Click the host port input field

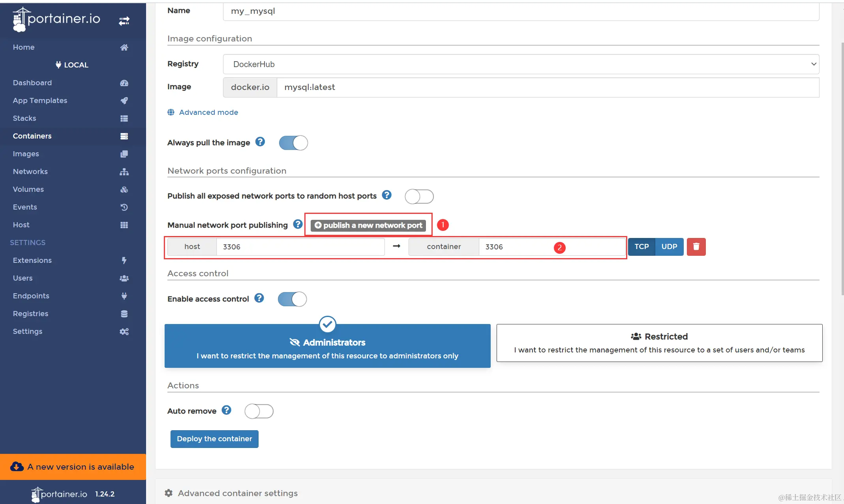pos(300,247)
